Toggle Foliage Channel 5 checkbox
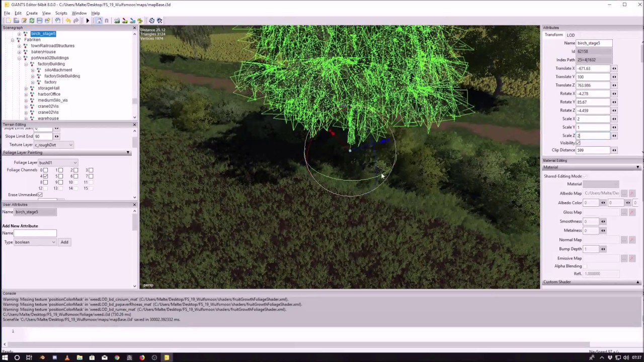644x362 pixels. (x=60, y=176)
